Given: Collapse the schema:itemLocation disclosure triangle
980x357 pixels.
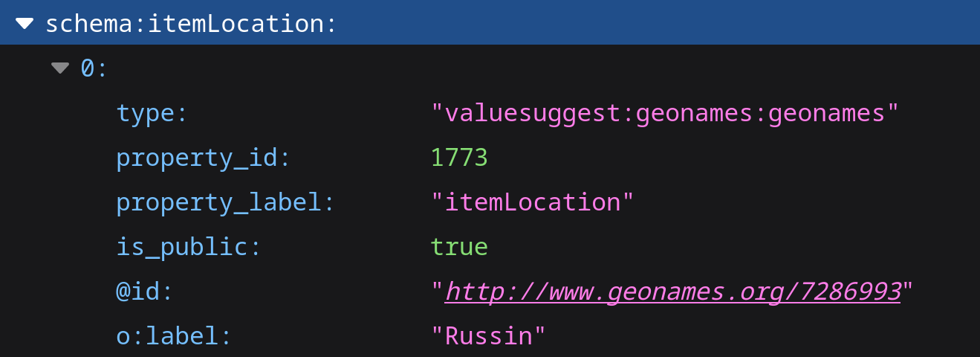Looking at the screenshot, I should [x=25, y=24].
